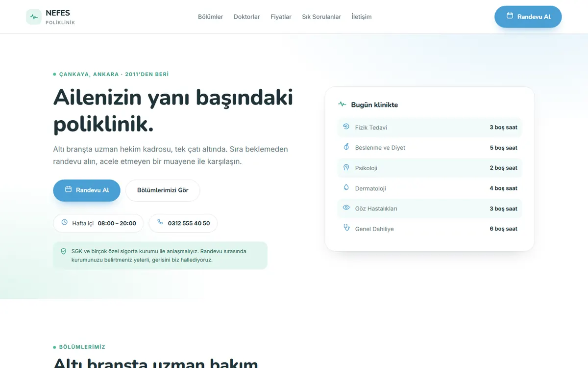Viewport: 588px width, 368px height.
Task: Click the Bugün klinikte heading
Action: point(374,105)
